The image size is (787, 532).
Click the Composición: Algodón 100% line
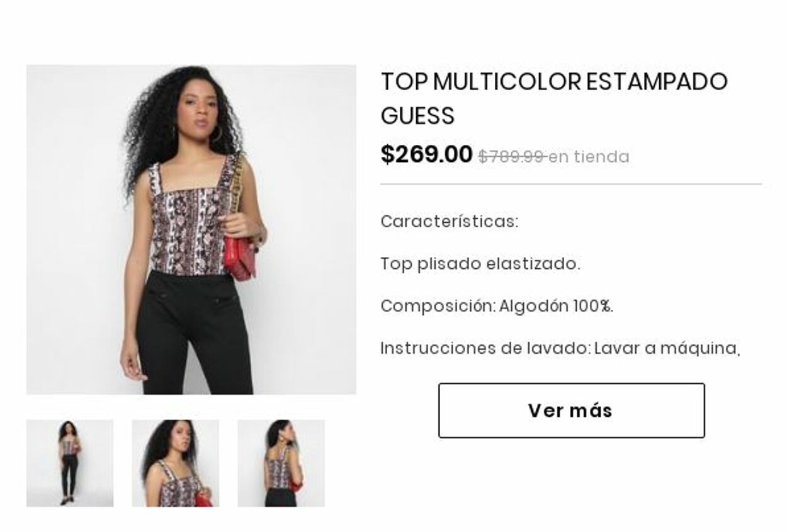point(497,306)
